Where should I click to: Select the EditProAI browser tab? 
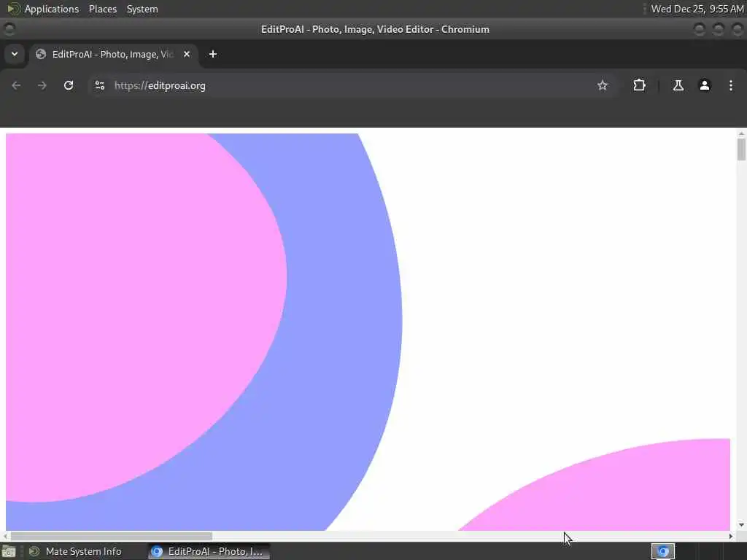[x=113, y=54]
